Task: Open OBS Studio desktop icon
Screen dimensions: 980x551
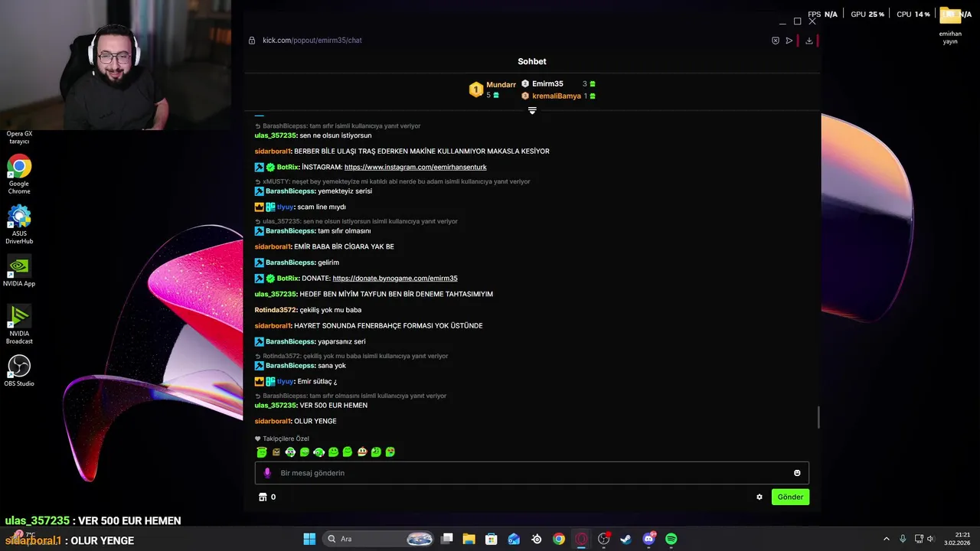Action: pos(19,370)
